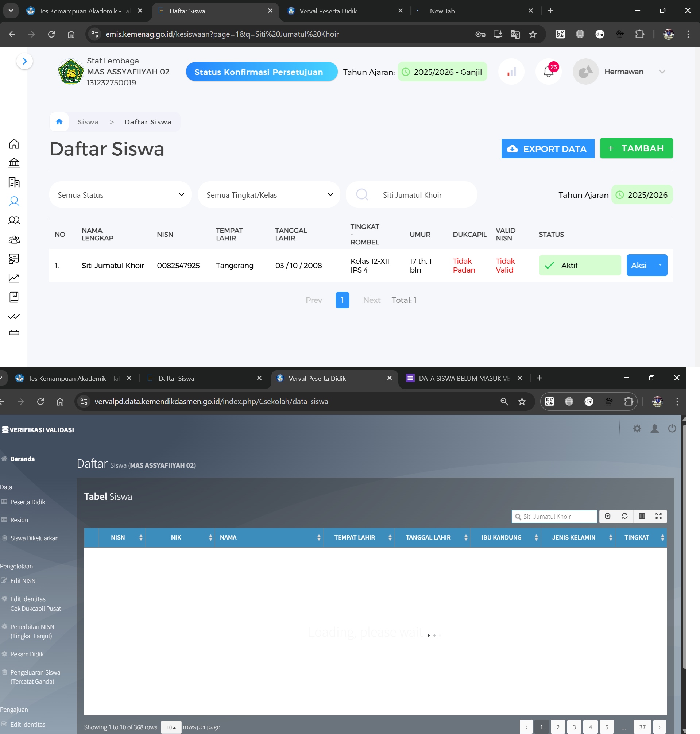Viewport: 700px width, 734px height.
Task: Click the Verval settings gear icon
Action: pos(637,429)
